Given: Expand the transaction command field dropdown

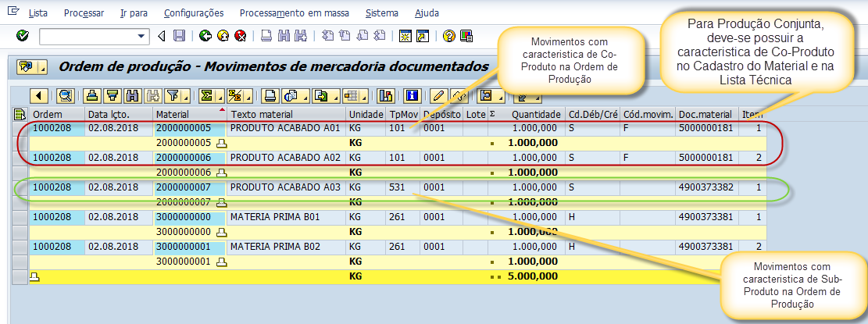Looking at the screenshot, I should pyautogui.click(x=142, y=36).
